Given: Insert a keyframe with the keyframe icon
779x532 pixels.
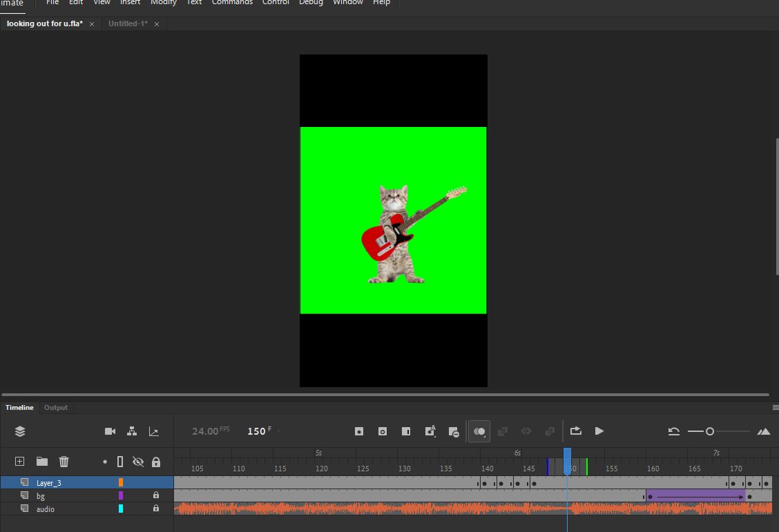Looking at the screenshot, I should (359, 431).
